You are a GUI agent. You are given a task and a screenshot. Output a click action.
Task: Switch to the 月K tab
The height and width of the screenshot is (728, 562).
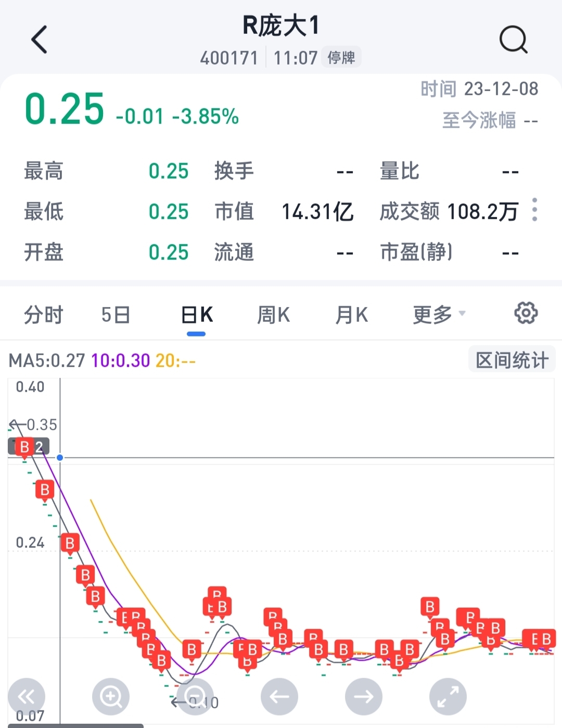352,315
